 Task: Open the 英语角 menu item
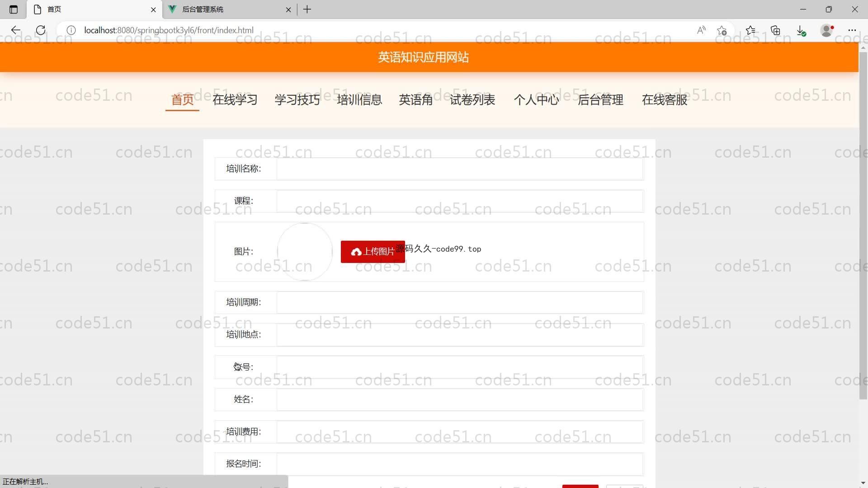(x=416, y=99)
